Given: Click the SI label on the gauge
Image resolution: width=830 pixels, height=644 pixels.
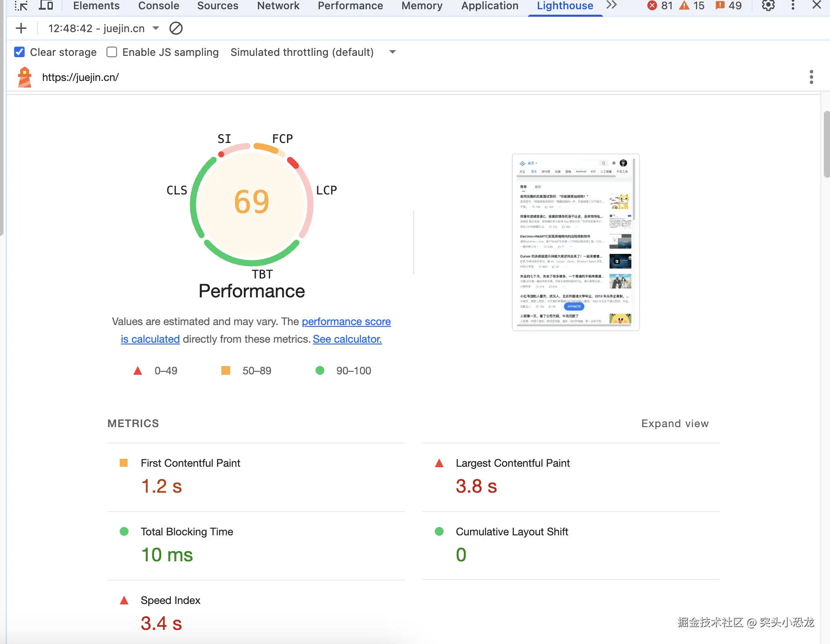Looking at the screenshot, I should (224, 139).
